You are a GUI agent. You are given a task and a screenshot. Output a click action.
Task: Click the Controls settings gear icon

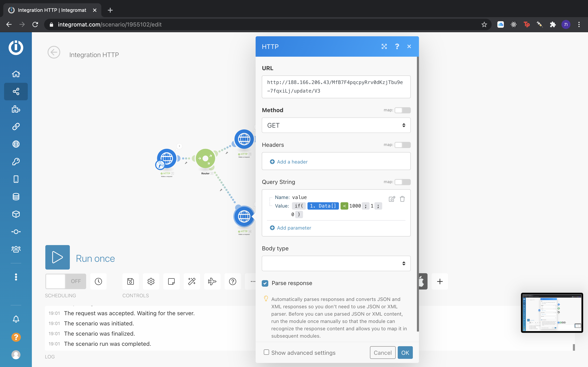click(x=151, y=281)
